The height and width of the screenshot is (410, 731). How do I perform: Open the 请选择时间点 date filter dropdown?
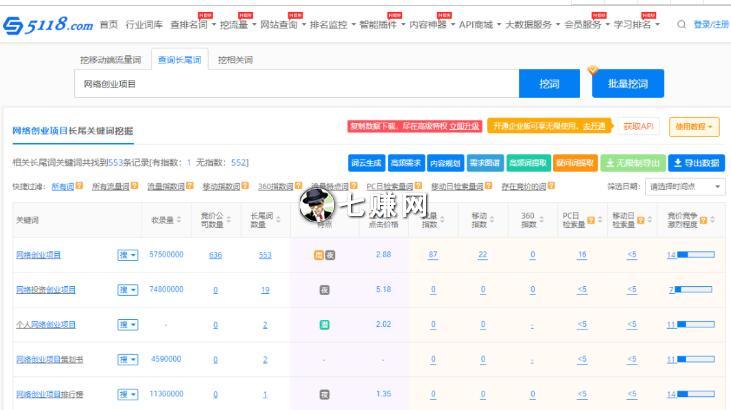point(685,187)
